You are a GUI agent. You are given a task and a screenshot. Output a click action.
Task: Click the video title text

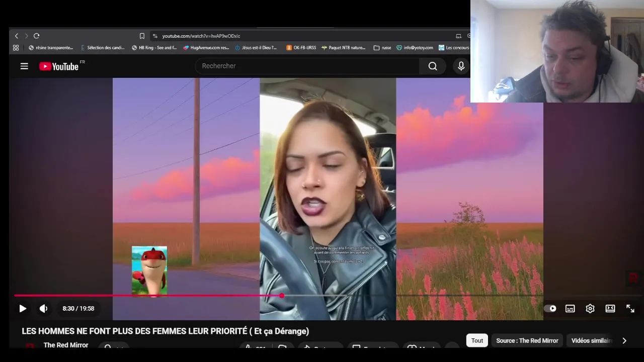pos(165,331)
